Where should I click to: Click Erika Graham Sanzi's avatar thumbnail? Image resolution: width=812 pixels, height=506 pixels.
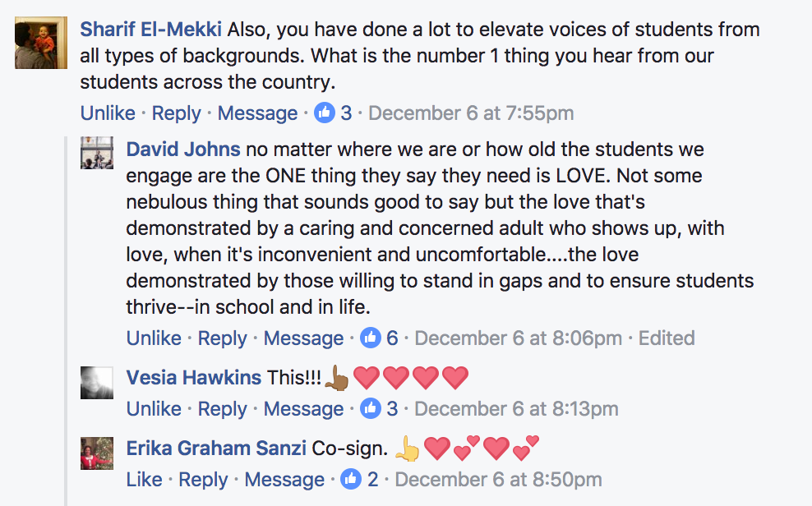tap(97, 453)
